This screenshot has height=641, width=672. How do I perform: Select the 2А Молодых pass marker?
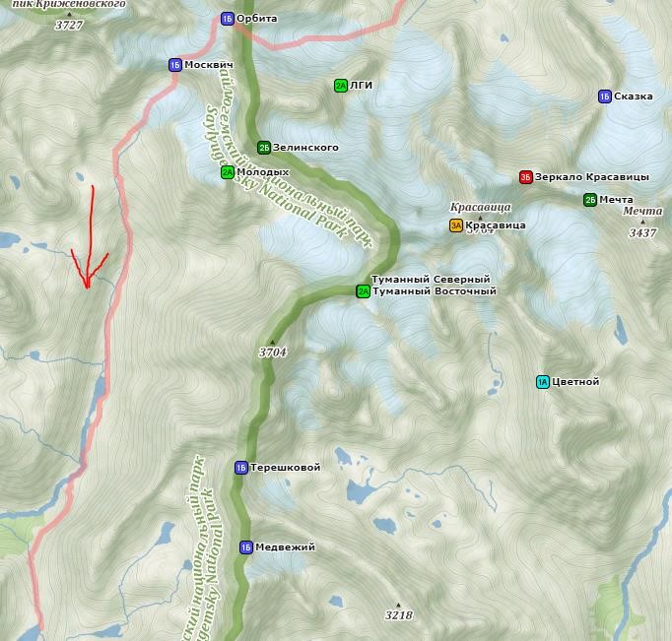(x=228, y=172)
